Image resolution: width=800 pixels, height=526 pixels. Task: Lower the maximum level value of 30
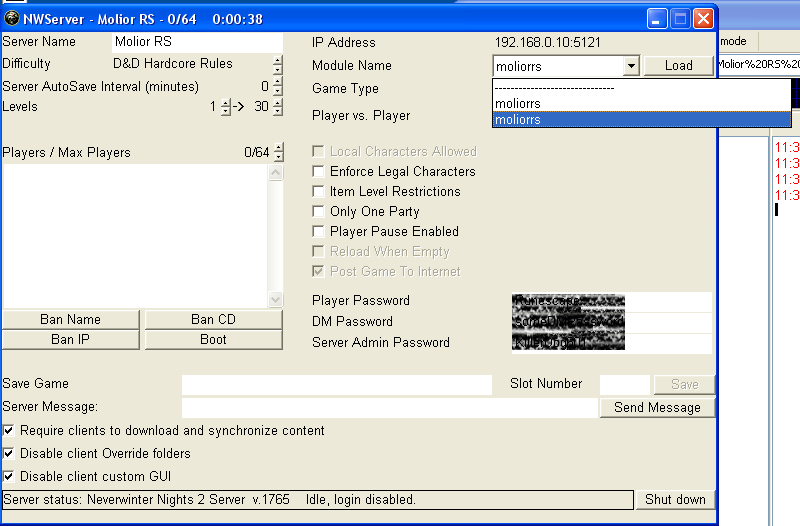(x=278, y=111)
